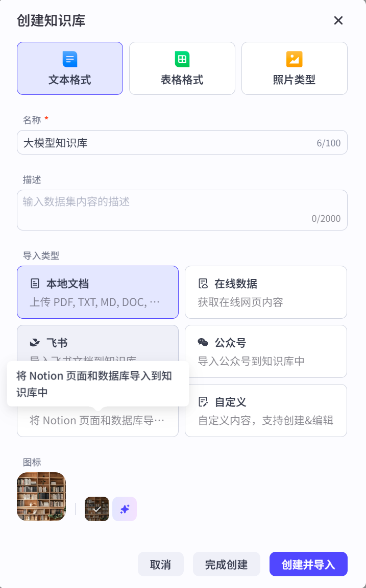This screenshot has width=366, height=588.
Task: Select the checked bookshelf icon thumbnail
Action: 97,509
